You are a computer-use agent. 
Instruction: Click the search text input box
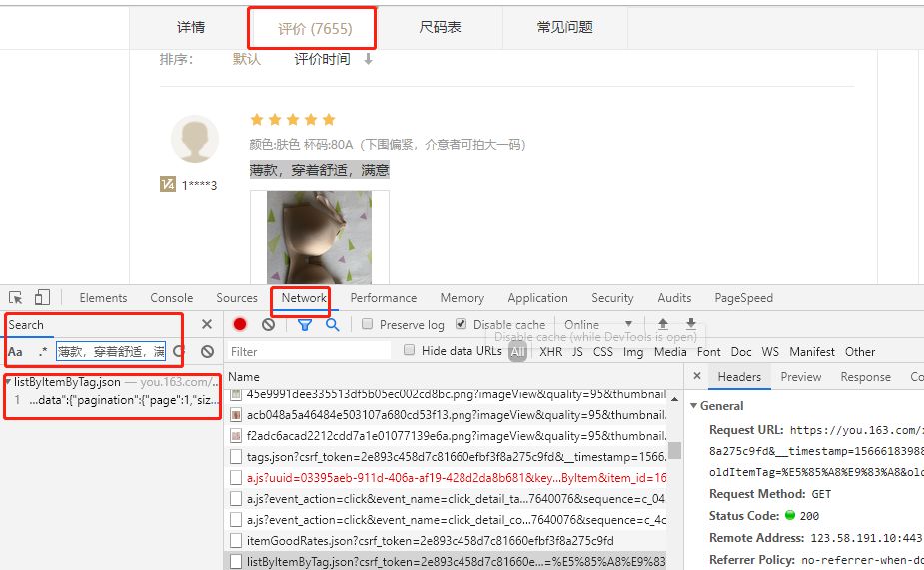point(111,352)
